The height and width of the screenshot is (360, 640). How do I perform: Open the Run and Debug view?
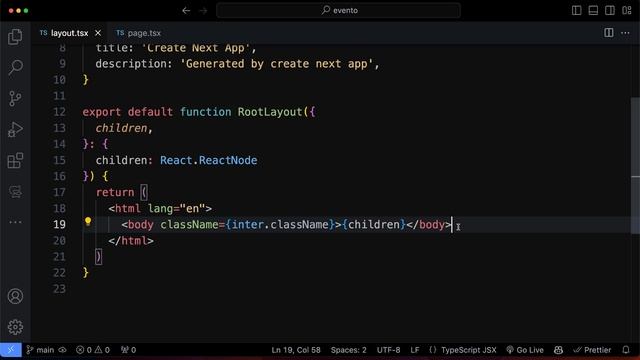(x=15, y=129)
